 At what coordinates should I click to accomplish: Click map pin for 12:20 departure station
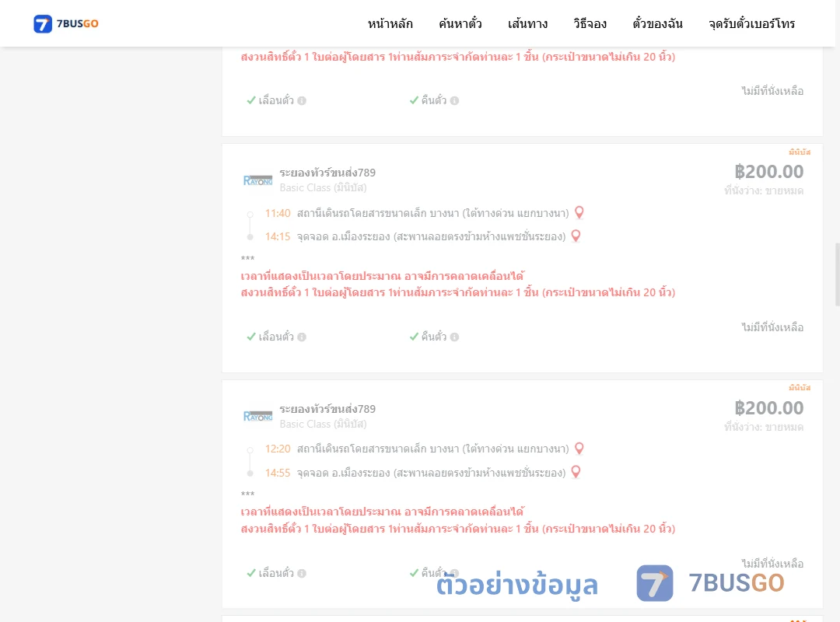pos(579,449)
